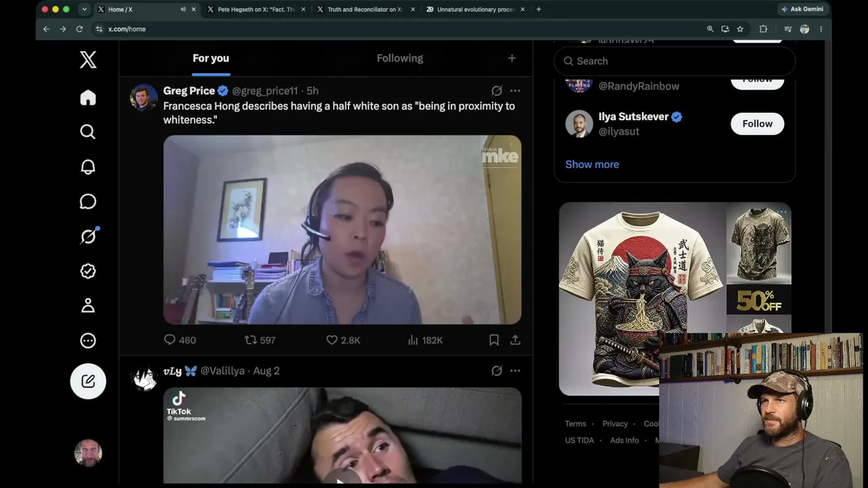Viewport: 868px width, 488px height.
Task: Mute audio on the Home / X tab
Action: [x=183, y=9]
